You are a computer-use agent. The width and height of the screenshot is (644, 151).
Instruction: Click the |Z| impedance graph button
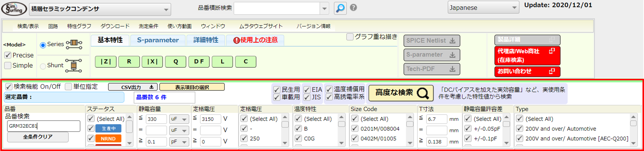coord(106,62)
